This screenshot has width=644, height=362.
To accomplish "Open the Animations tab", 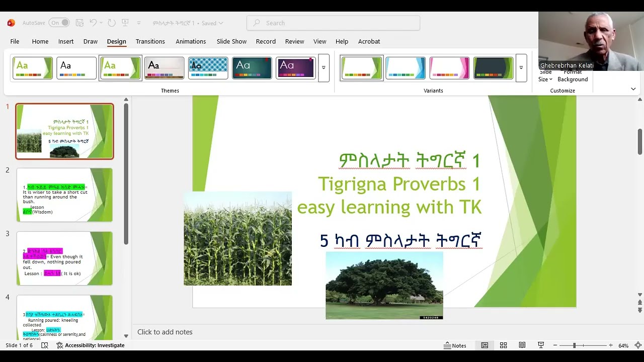I will (191, 41).
